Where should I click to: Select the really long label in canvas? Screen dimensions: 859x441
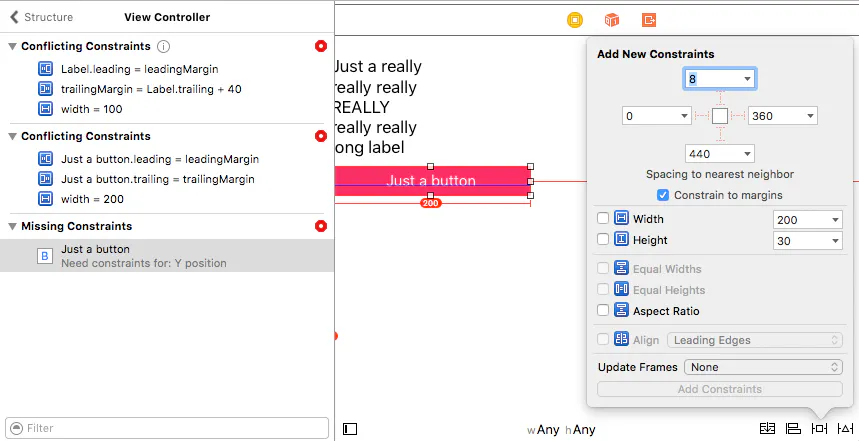click(378, 107)
